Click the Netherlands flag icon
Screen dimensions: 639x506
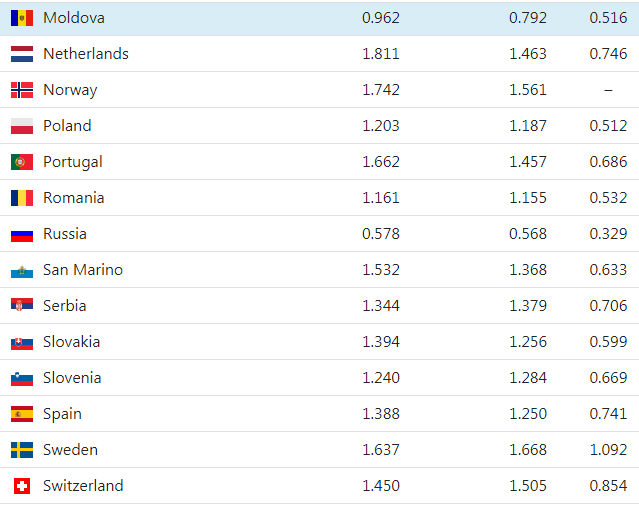pos(22,54)
